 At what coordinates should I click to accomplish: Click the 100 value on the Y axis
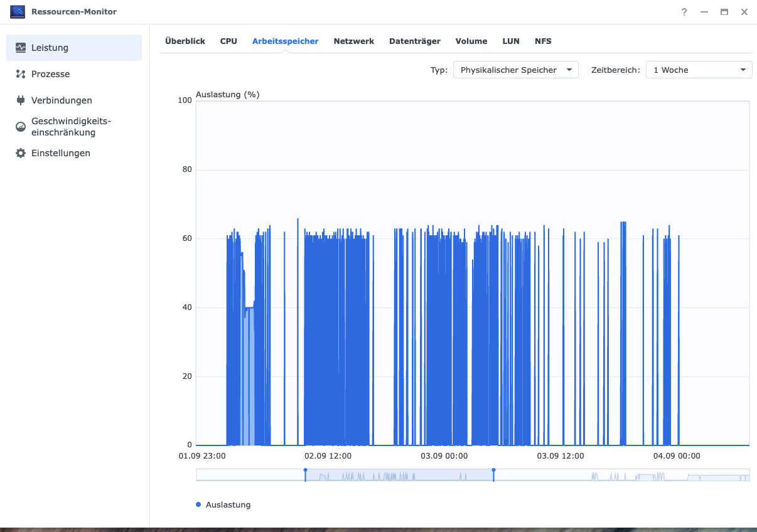[x=185, y=100]
